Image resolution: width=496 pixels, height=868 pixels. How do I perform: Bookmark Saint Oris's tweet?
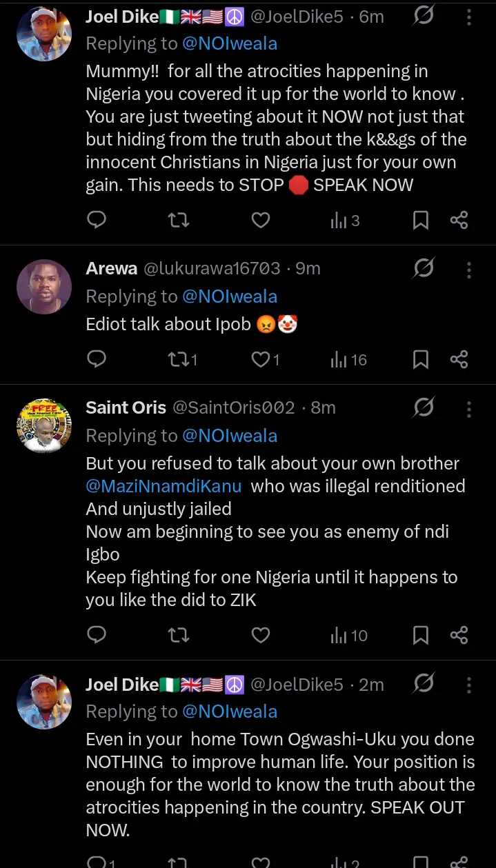[420, 635]
